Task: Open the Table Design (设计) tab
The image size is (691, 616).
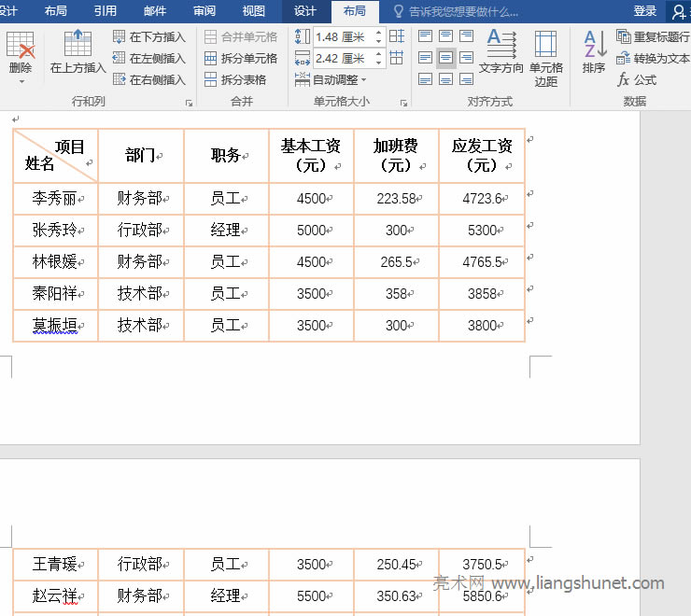Action: point(304,11)
